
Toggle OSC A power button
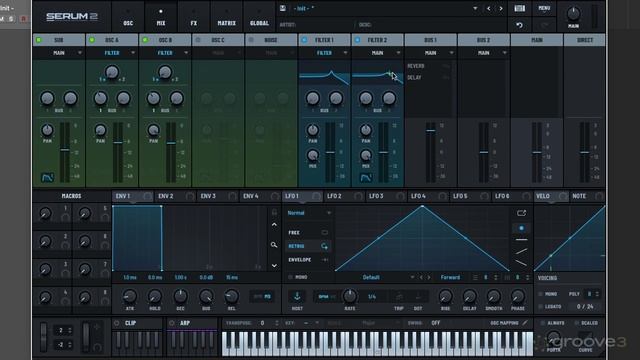pyautogui.click(x=92, y=40)
